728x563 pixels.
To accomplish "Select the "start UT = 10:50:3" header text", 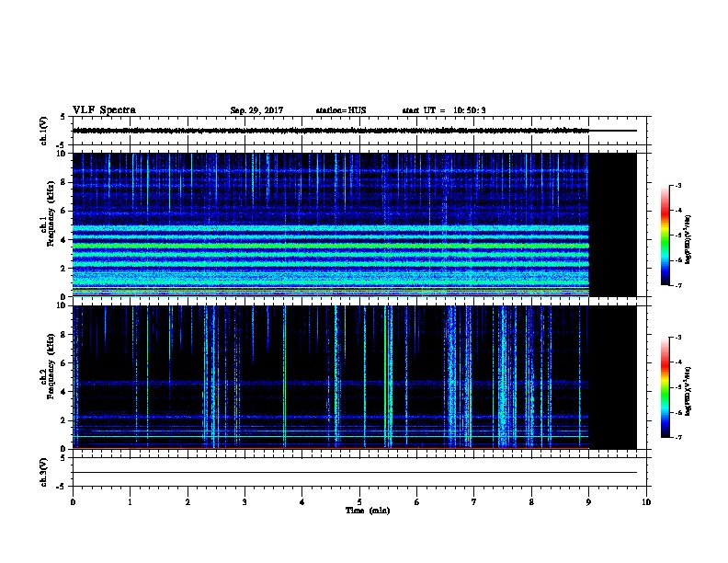I will coord(444,110).
